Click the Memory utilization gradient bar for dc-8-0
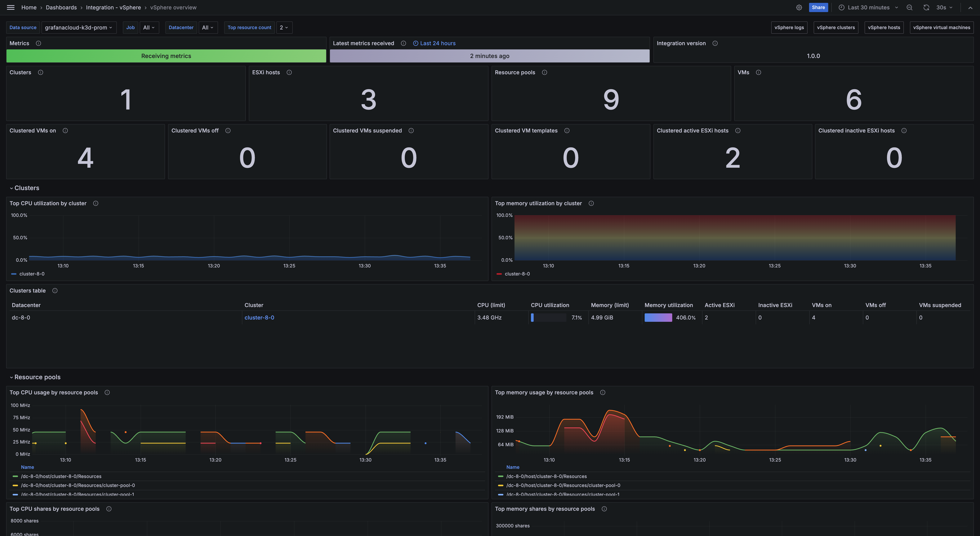Screen dimensions: 980x536 [658, 317]
